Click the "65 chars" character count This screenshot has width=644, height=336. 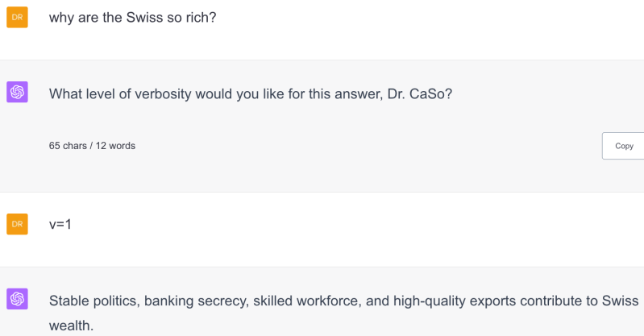click(68, 146)
